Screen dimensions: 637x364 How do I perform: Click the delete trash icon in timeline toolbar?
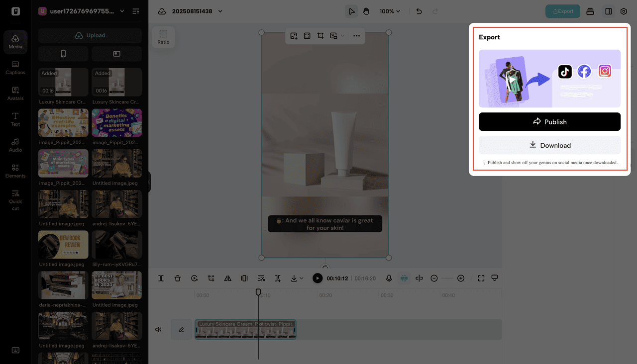click(x=178, y=278)
